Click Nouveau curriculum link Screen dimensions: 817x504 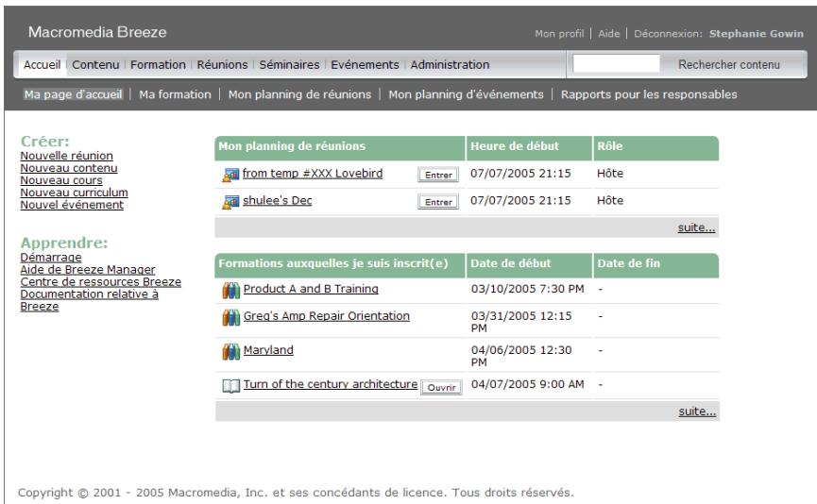(x=74, y=193)
